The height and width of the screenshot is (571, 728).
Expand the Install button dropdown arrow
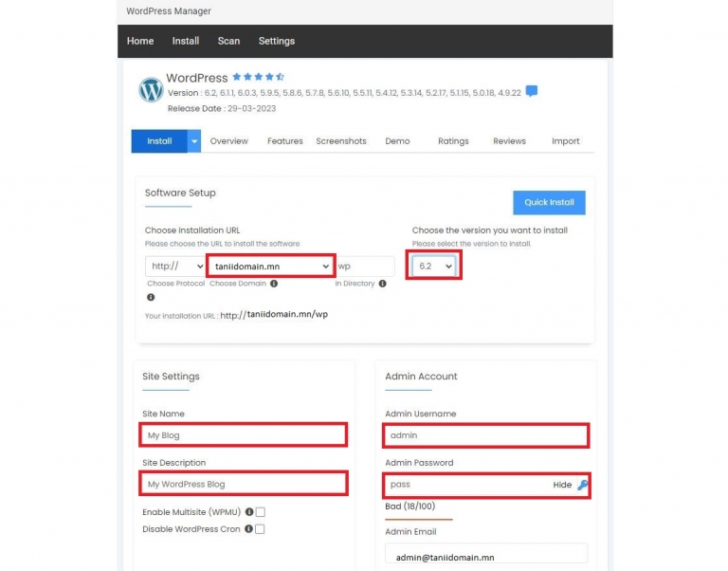[x=194, y=141]
